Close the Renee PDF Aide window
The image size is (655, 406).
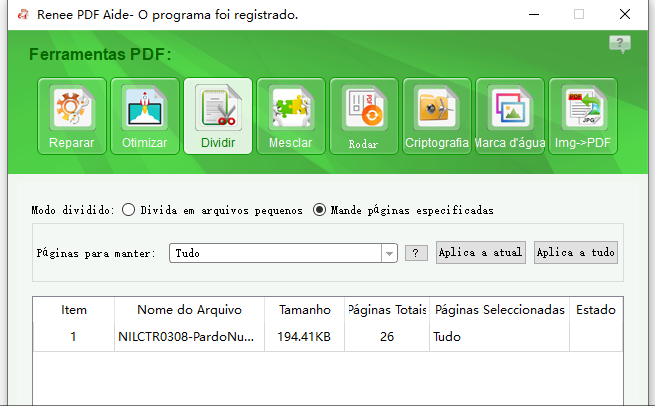(x=625, y=14)
